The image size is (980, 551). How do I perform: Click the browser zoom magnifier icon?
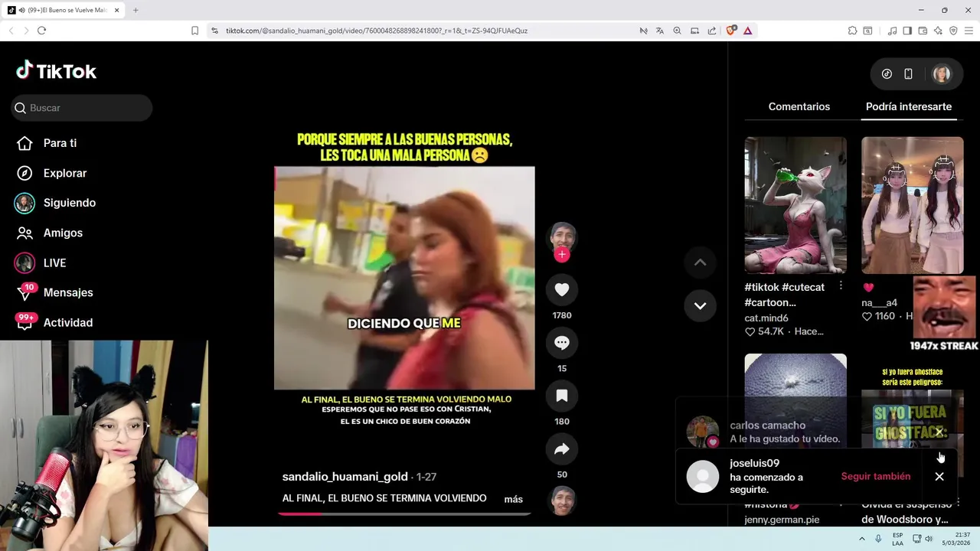coord(677,31)
